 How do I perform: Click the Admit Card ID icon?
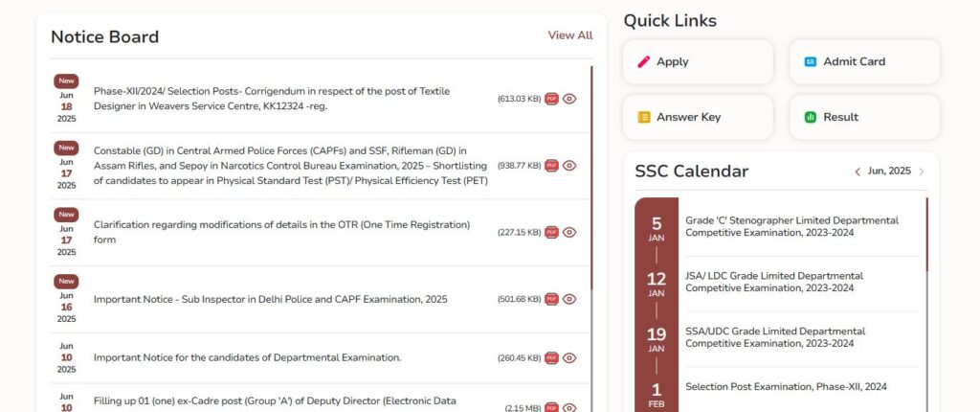point(811,61)
